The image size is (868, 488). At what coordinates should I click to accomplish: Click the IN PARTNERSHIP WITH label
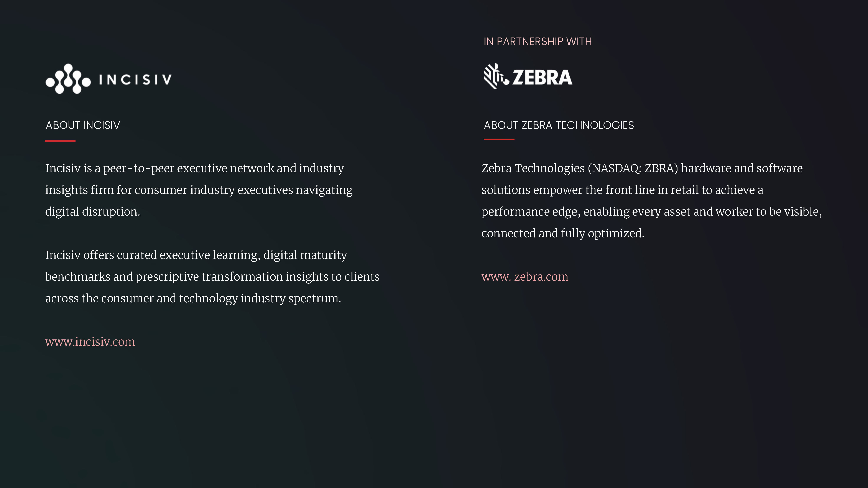tap(538, 41)
